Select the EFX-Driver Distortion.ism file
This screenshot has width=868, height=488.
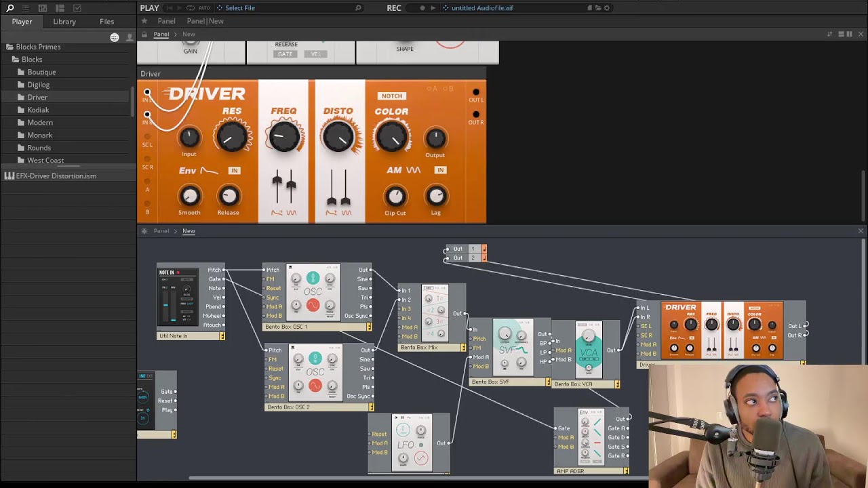coord(56,176)
